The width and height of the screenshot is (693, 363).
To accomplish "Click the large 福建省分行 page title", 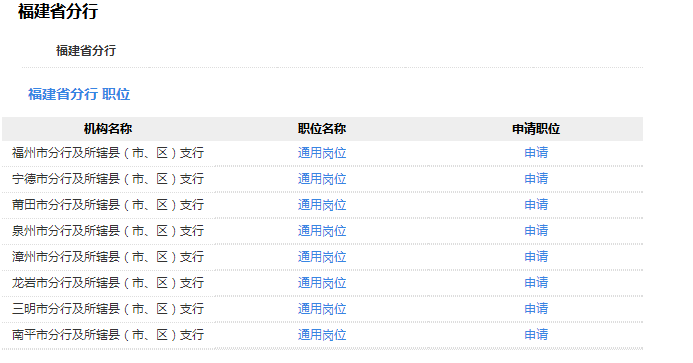I will (x=58, y=11).
